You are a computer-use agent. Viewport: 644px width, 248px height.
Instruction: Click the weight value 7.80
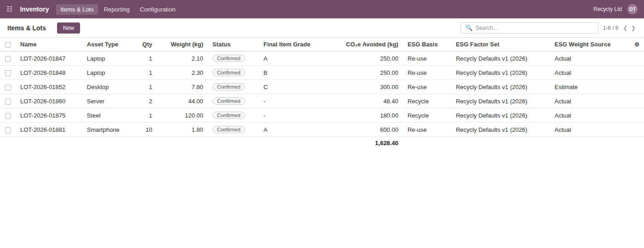[197, 87]
